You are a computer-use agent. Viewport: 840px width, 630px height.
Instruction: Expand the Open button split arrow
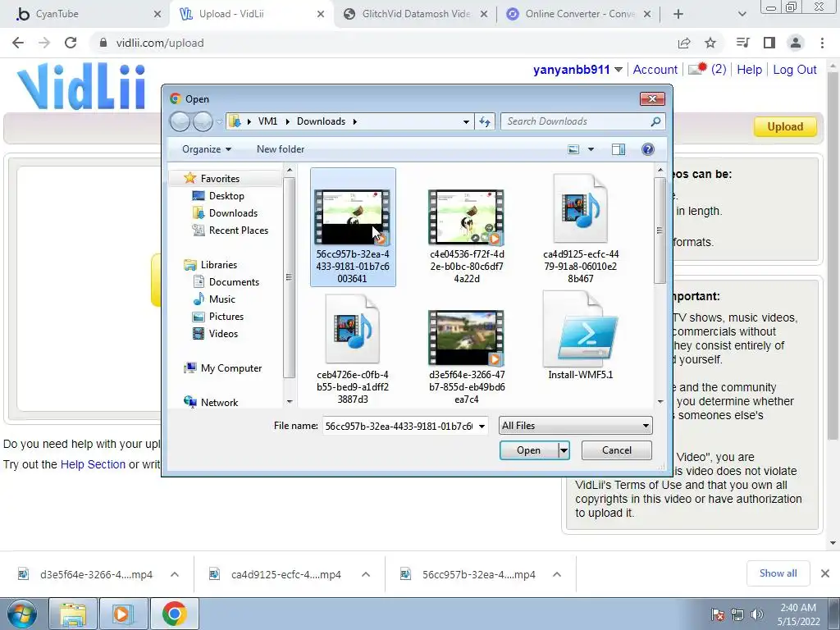564,450
